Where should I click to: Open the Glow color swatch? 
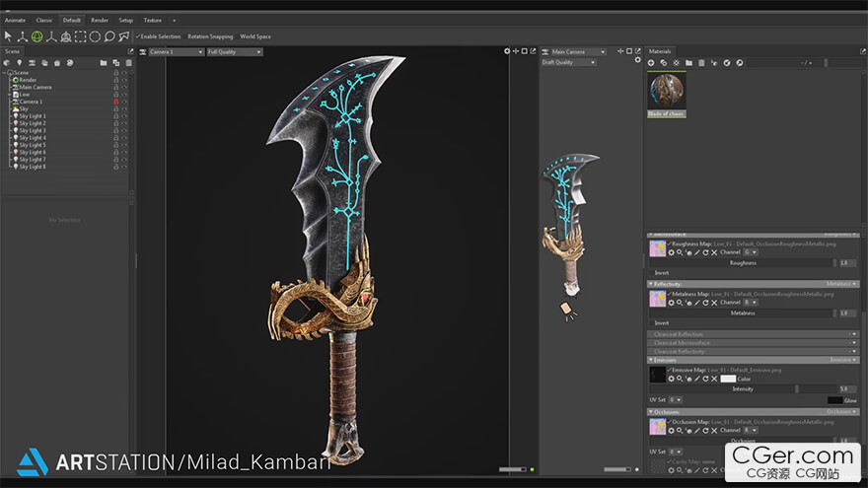[834, 400]
